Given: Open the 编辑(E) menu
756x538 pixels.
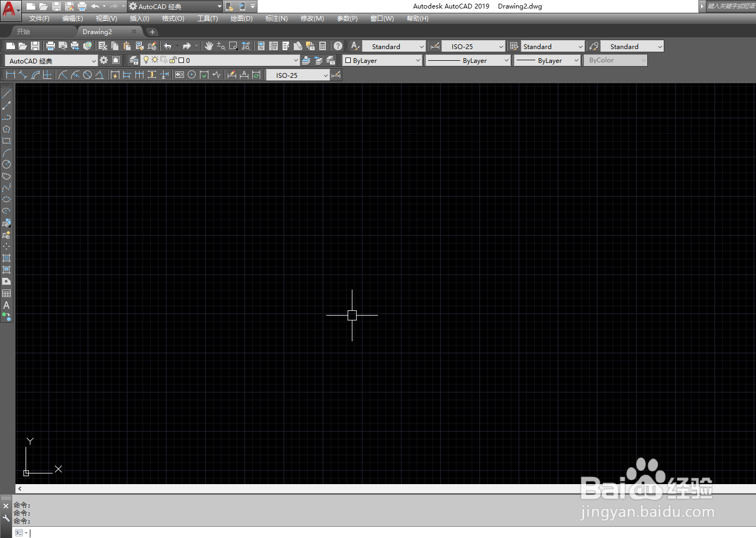Looking at the screenshot, I should pos(73,19).
